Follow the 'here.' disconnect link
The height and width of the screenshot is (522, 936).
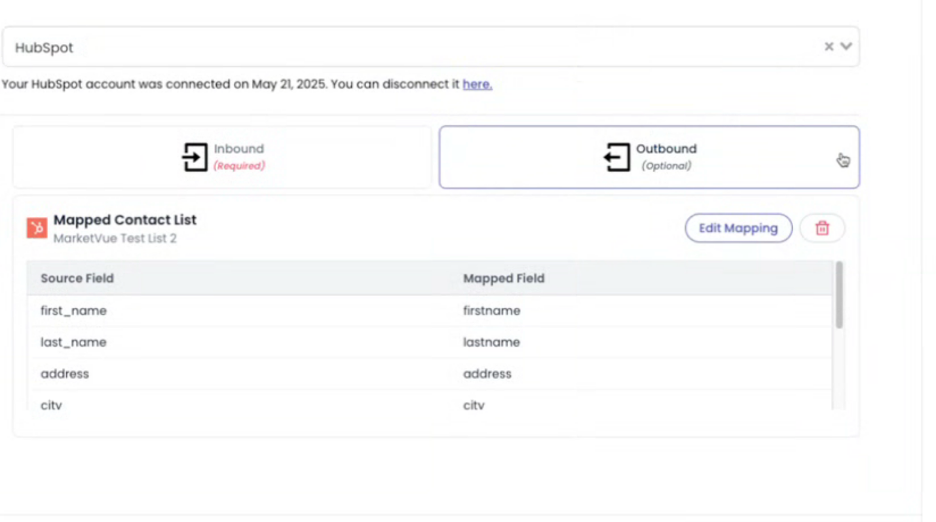477,84
